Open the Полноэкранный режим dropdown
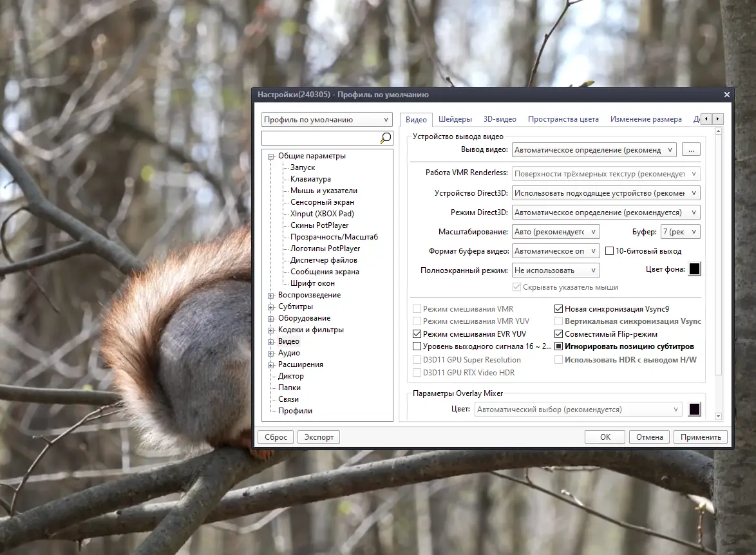 (556, 270)
